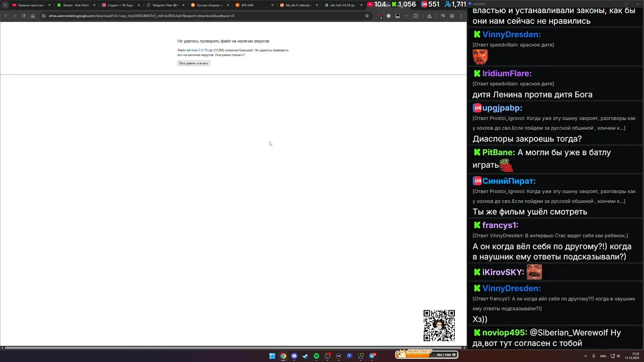
Task: Click username СинийПират in chat
Action: [509, 181]
